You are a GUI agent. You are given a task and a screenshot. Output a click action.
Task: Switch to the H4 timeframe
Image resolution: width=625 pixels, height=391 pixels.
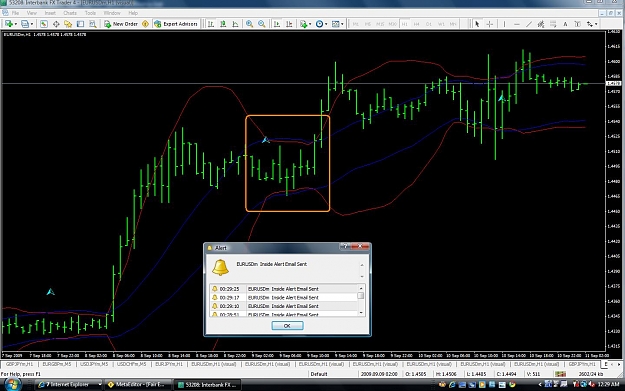coord(417,24)
